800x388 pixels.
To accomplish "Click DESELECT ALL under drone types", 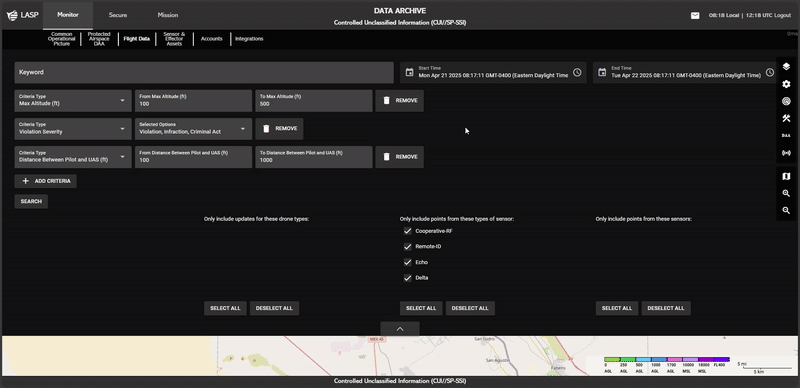I will pyautogui.click(x=274, y=308).
